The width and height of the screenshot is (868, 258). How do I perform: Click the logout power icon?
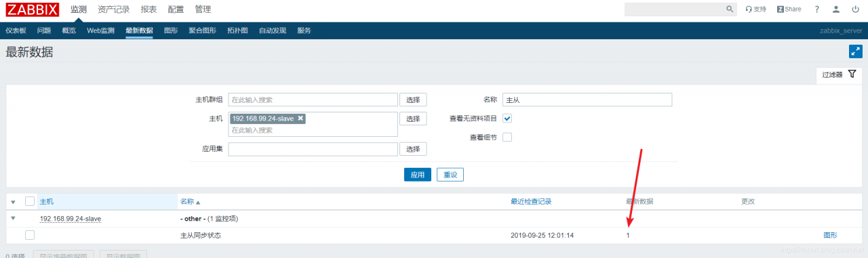pos(855,9)
